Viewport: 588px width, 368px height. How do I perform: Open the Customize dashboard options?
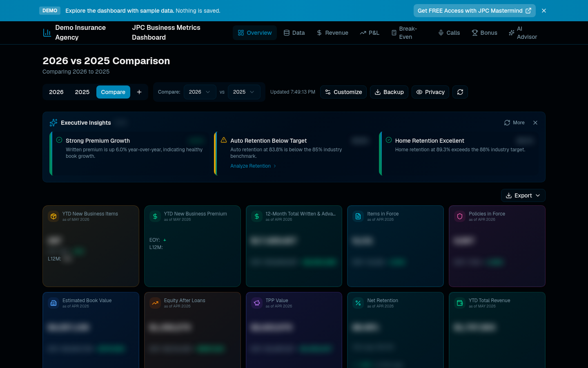click(x=343, y=92)
